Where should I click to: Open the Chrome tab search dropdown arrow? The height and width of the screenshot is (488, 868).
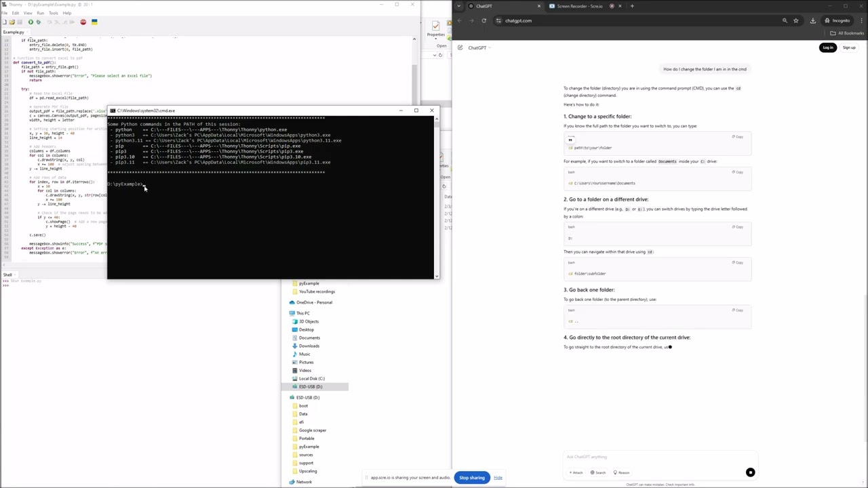pos(459,6)
